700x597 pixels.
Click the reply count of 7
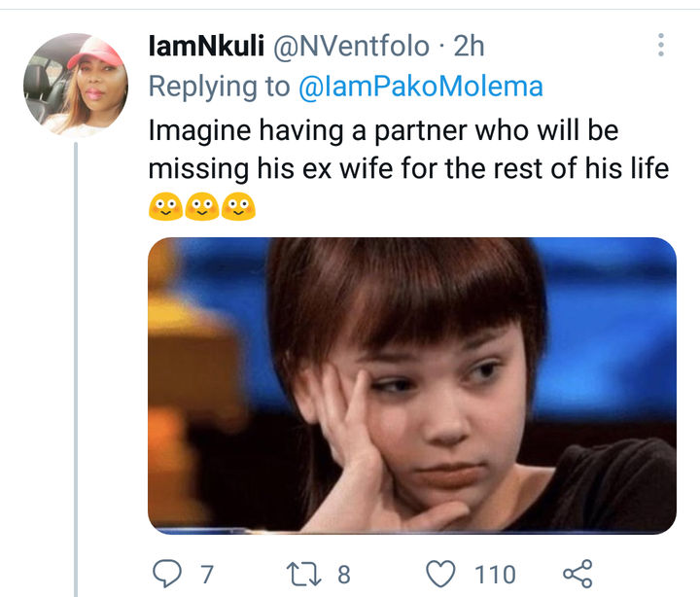pyautogui.click(x=207, y=575)
